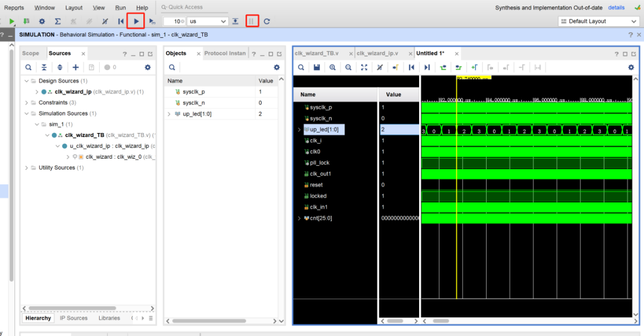
Task: Collapse the sim_1 tree node
Action: 37,124
